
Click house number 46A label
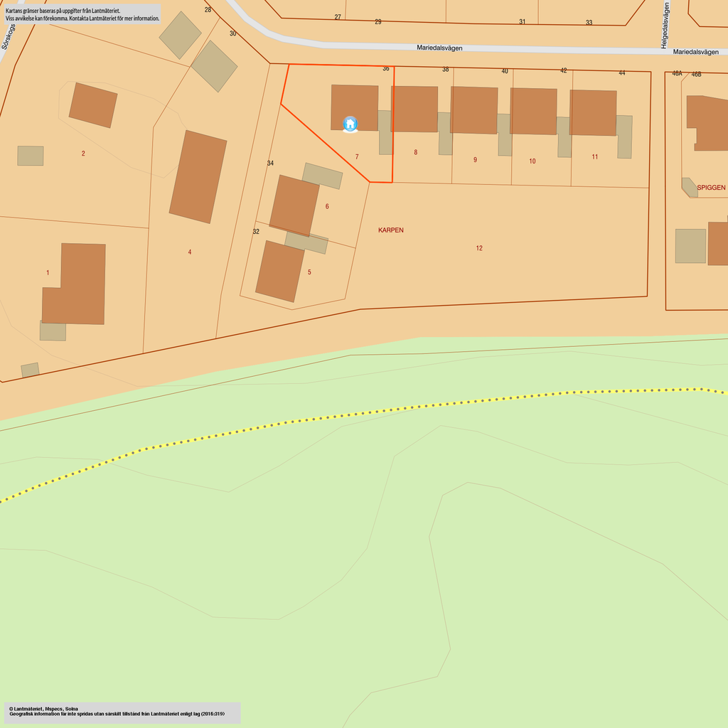tap(677, 73)
